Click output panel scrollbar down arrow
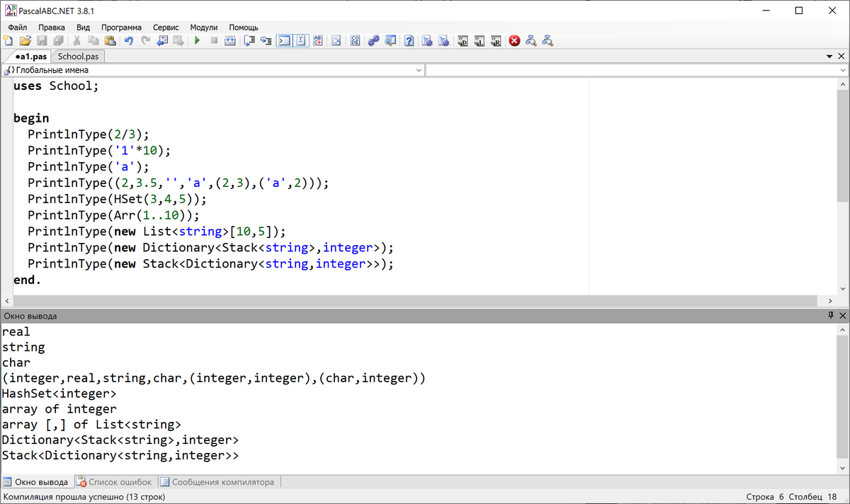The height and width of the screenshot is (504, 850). [843, 468]
